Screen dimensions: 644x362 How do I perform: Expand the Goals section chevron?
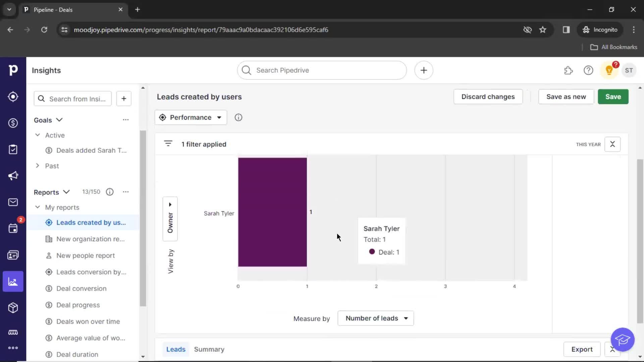pos(59,120)
